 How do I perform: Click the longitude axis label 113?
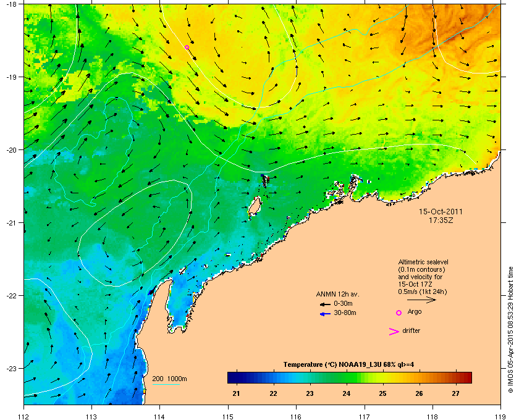(91, 416)
